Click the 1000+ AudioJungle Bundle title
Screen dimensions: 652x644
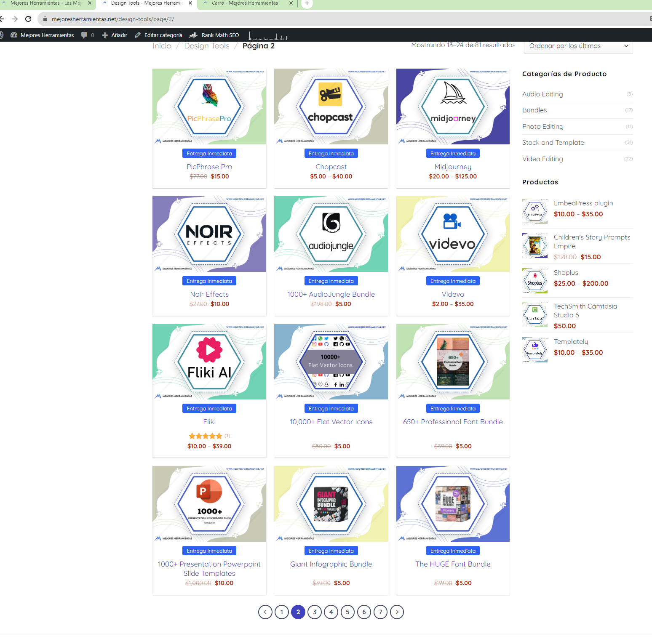point(331,294)
